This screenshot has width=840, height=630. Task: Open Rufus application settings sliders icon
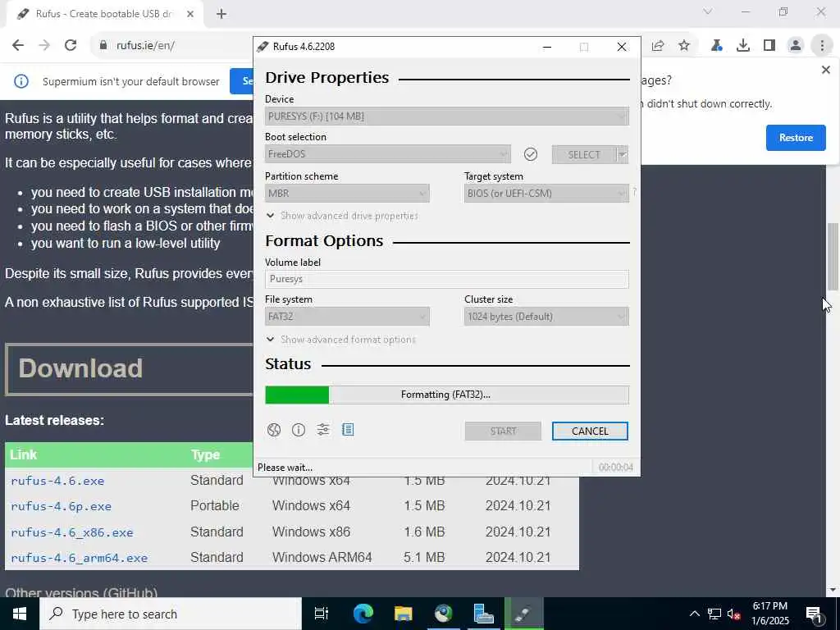[323, 429]
